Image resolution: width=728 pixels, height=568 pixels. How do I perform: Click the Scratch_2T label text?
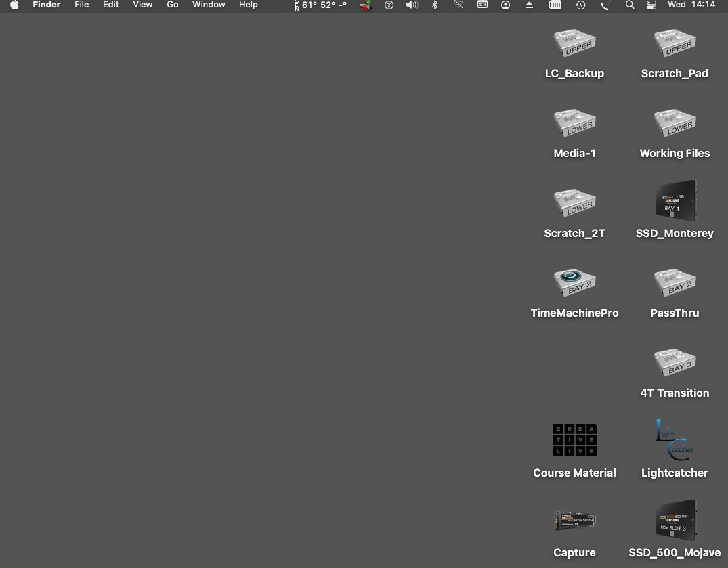click(x=575, y=233)
